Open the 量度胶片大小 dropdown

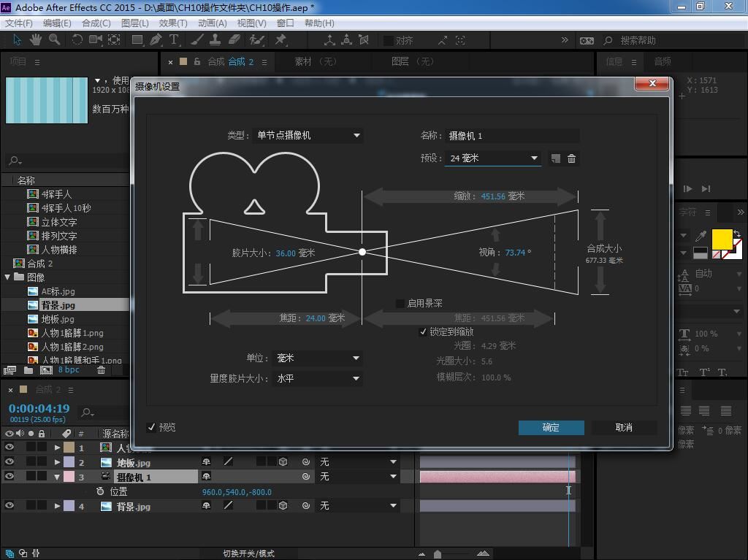[x=317, y=378]
